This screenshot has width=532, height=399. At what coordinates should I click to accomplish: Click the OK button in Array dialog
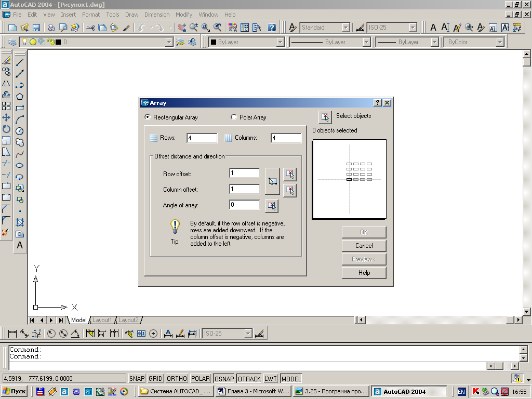(x=364, y=232)
